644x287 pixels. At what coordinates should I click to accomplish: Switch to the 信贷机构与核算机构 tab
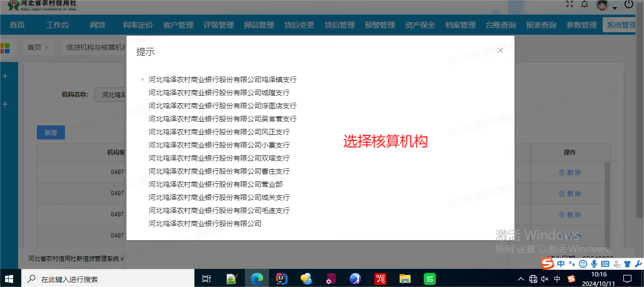tap(96, 47)
